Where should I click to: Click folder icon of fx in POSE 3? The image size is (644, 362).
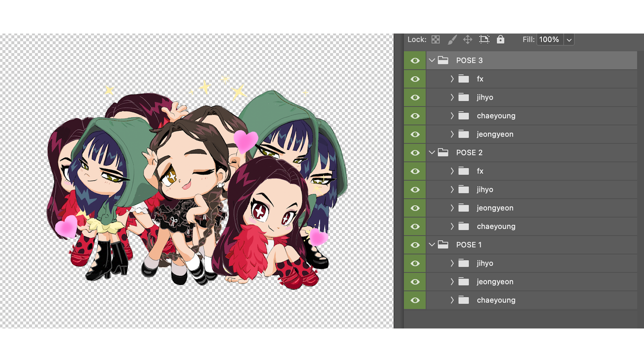pos(464,79)
